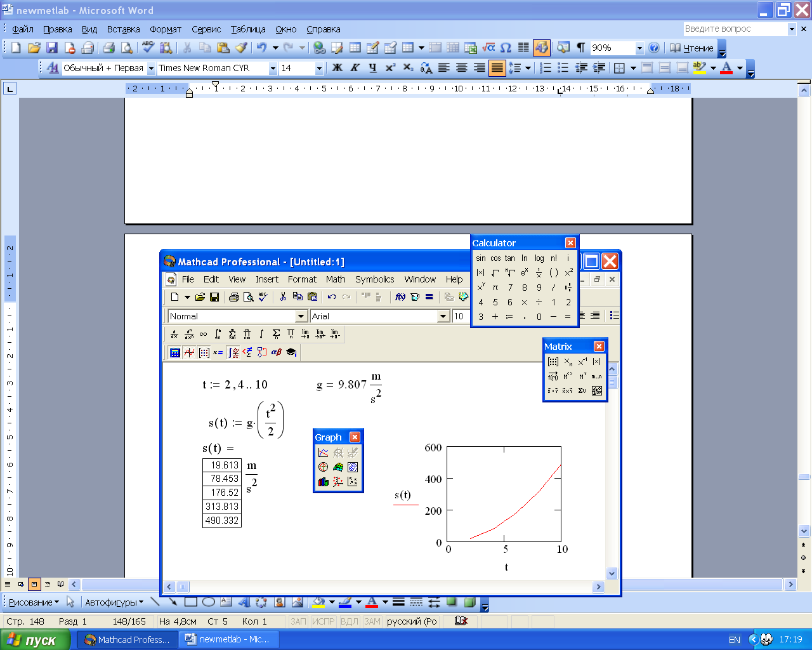812x650 pixels.
Task: Click Word's Omega symbol icon
Action: point(506,48)
